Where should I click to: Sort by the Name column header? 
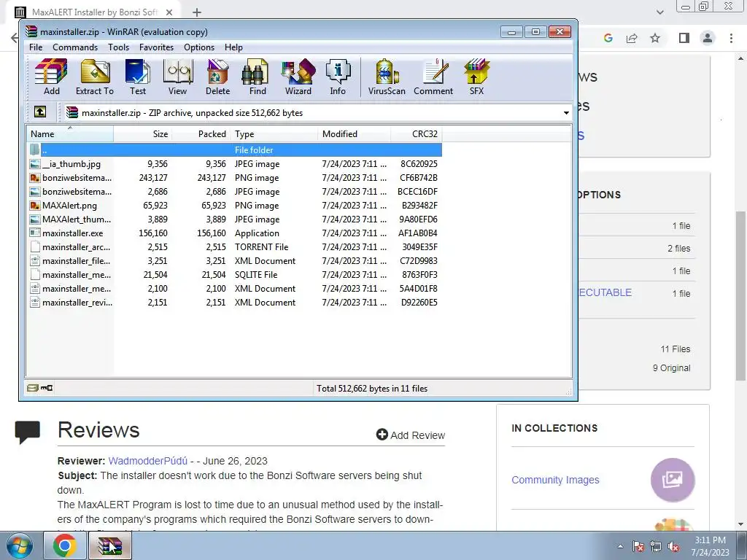point(69,134)
